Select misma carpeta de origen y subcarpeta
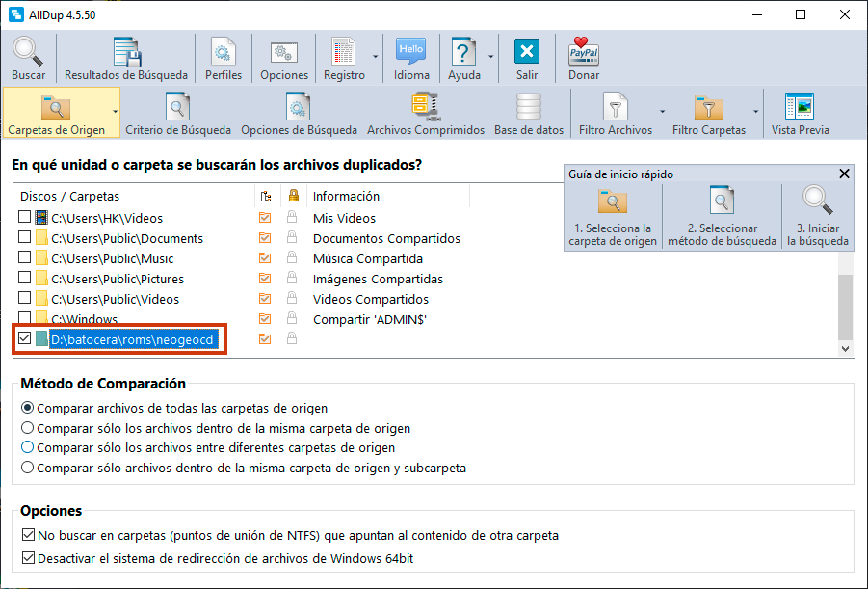 tap(244, 469)
